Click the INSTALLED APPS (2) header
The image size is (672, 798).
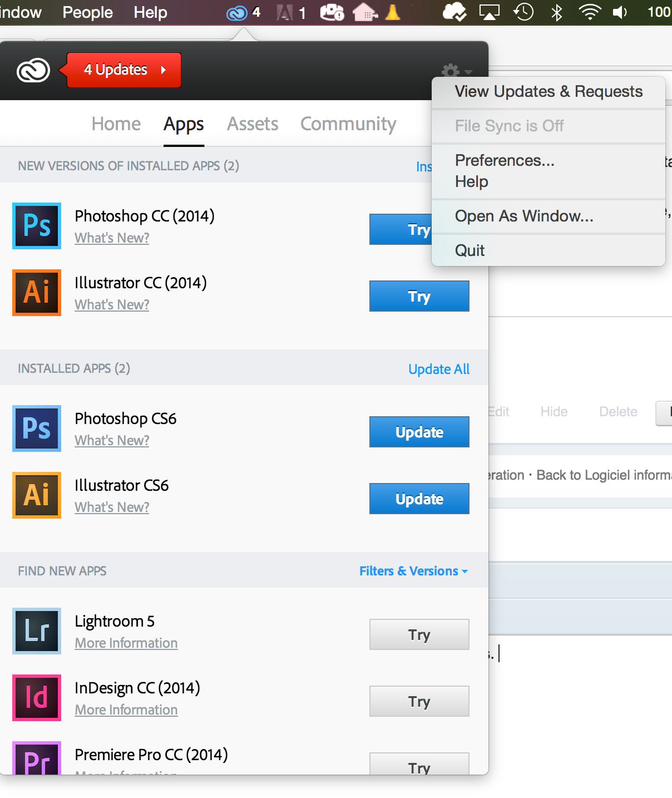click(74, 368)
